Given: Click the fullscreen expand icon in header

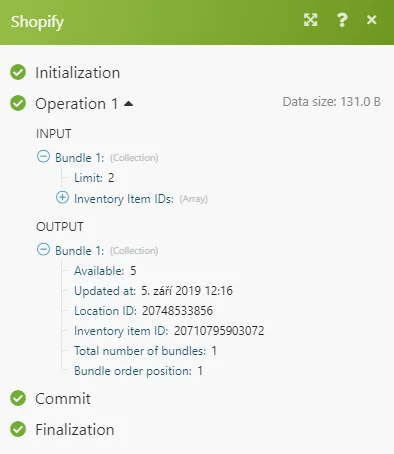Looking at the screenshot, I should point(311,20).
